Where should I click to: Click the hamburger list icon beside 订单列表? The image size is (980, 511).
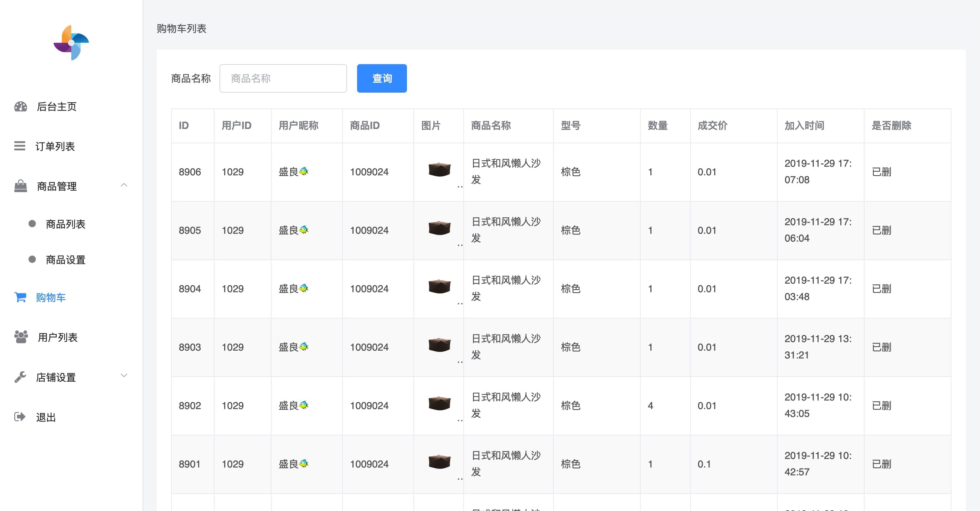coord(20,146)
